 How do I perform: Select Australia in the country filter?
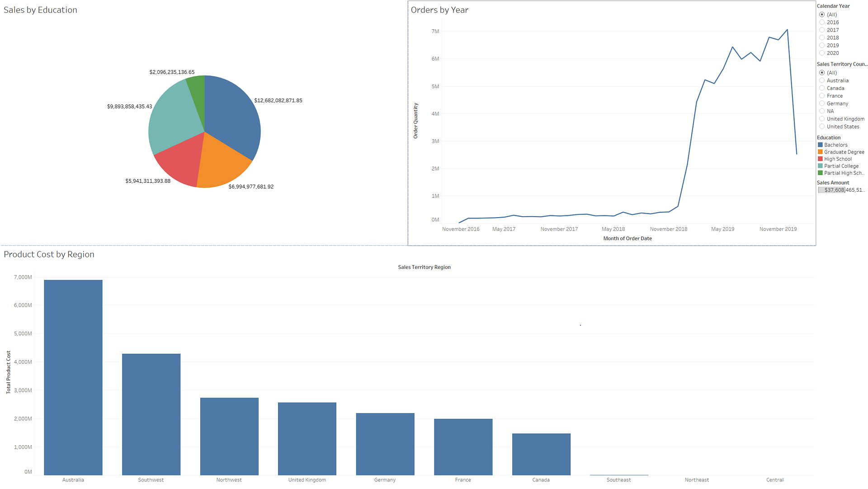(x=822, y=80)
